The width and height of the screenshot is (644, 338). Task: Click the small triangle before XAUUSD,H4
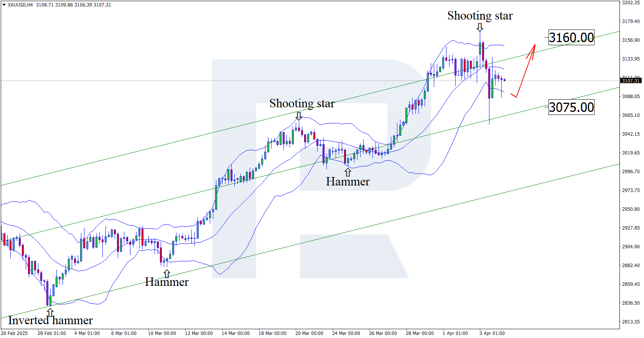coord(4,5)
